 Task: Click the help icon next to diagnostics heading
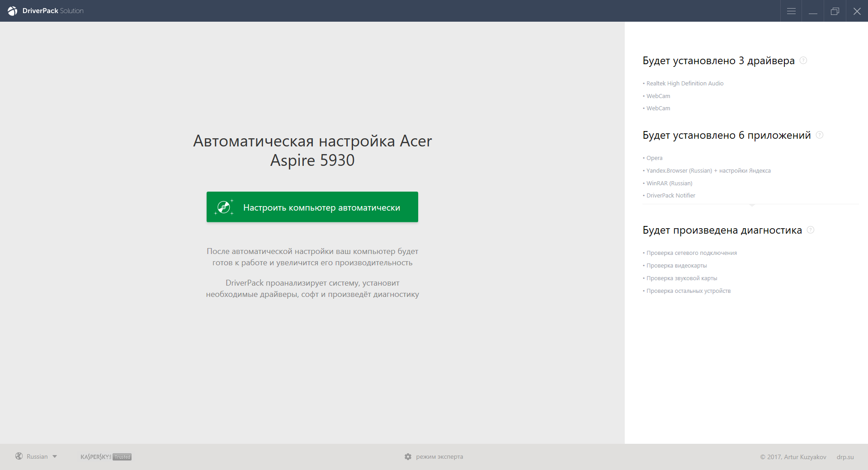811,230
